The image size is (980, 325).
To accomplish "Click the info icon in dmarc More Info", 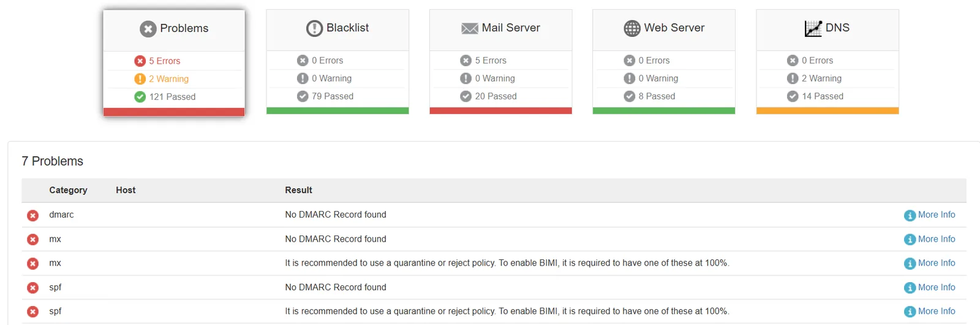I will [x=910, y=215].
